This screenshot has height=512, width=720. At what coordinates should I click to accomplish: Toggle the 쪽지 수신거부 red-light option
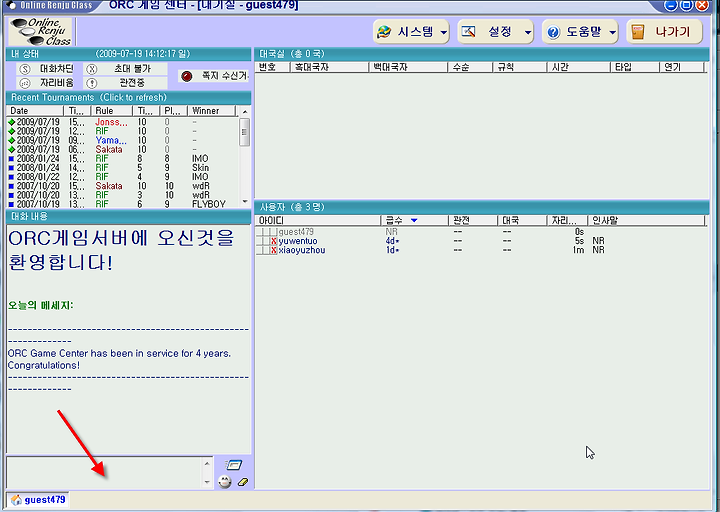tap(214, 76)
